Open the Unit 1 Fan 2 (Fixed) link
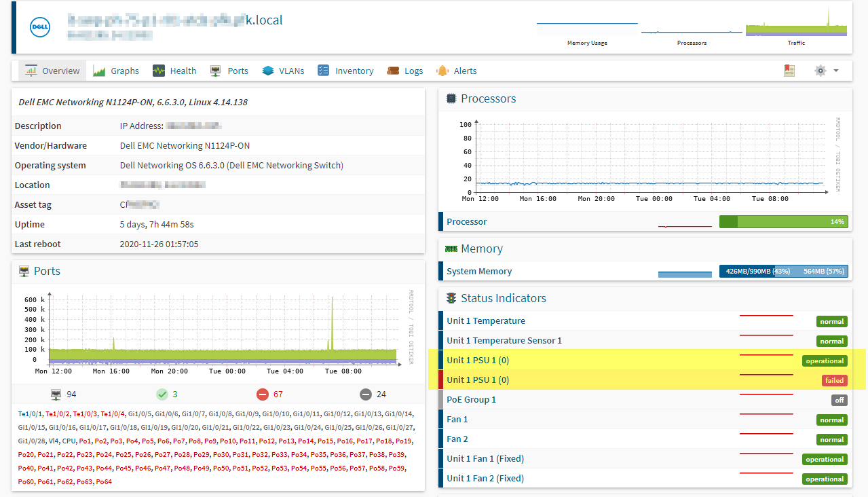868x497 pixels. tap(485, 478)
